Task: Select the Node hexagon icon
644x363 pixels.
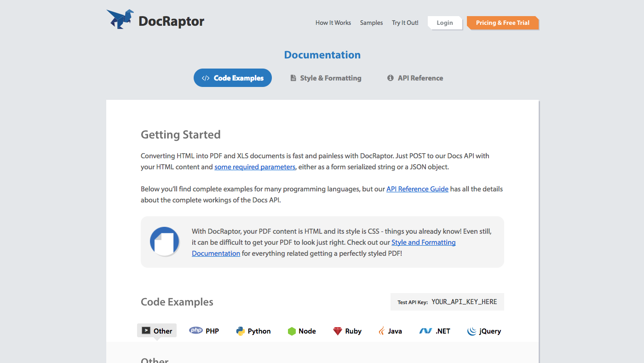Action: coord(292,330)
